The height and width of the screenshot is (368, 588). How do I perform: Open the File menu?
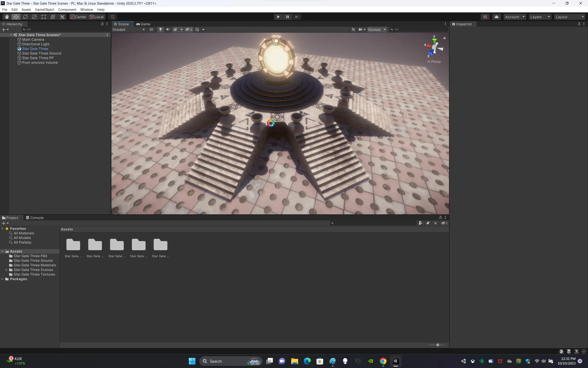5,9
